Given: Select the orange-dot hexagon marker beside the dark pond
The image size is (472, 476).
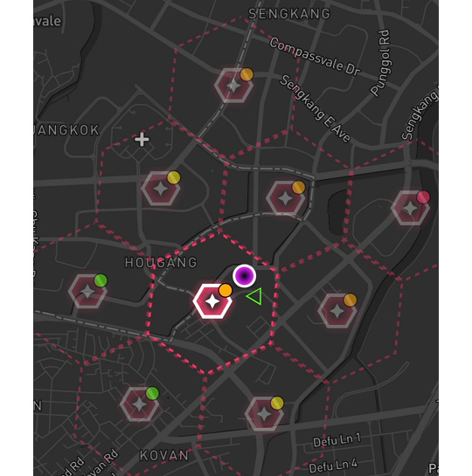Looking at the screenshot, I should coord(286,198).
